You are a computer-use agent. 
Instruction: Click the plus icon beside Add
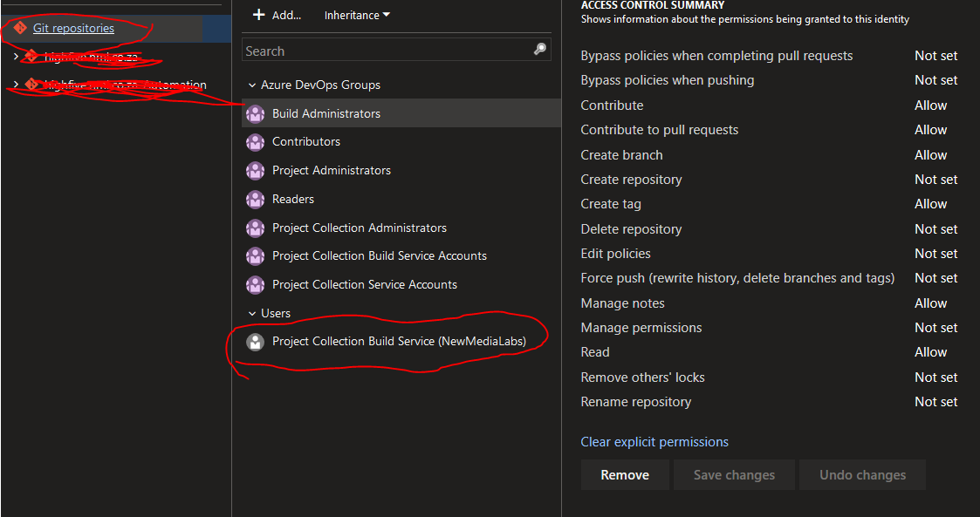tap(258, 15)
